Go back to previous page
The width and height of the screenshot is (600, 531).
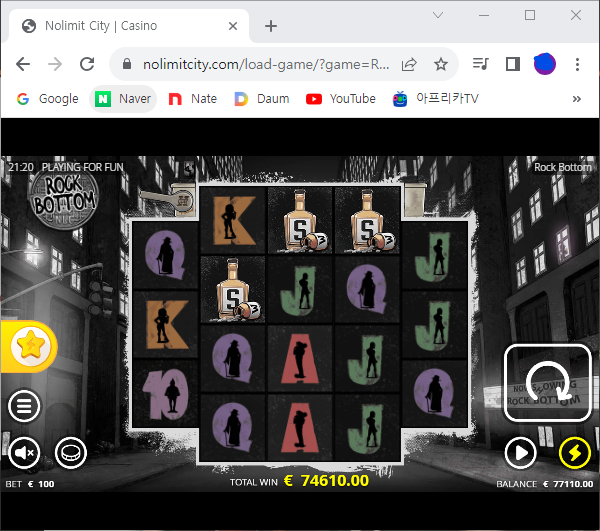point(23,64)
